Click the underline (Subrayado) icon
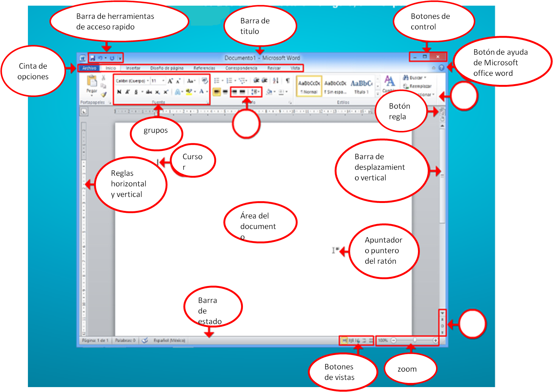The width and height of the screenshot is (553, 392). (x=136, y=91)
